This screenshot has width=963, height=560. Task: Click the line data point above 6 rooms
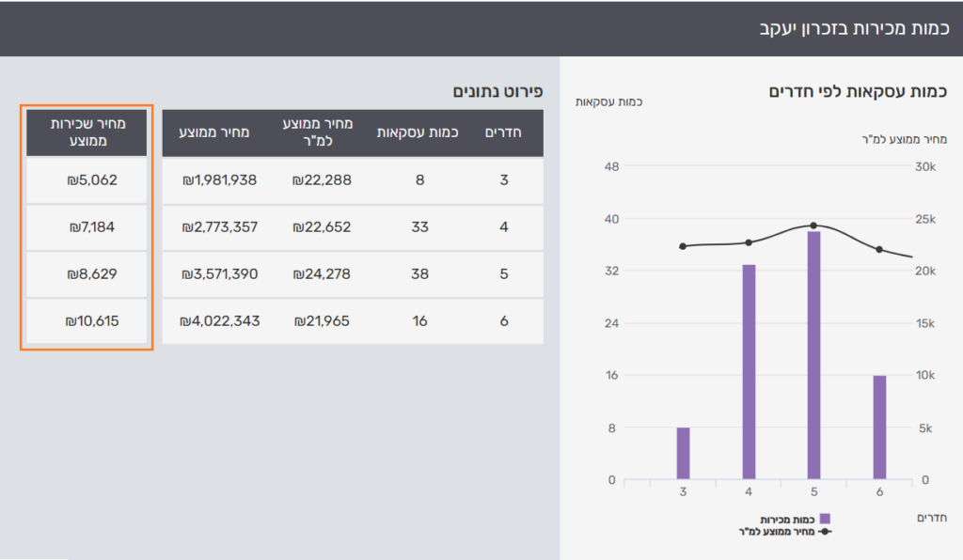point(879,250)
